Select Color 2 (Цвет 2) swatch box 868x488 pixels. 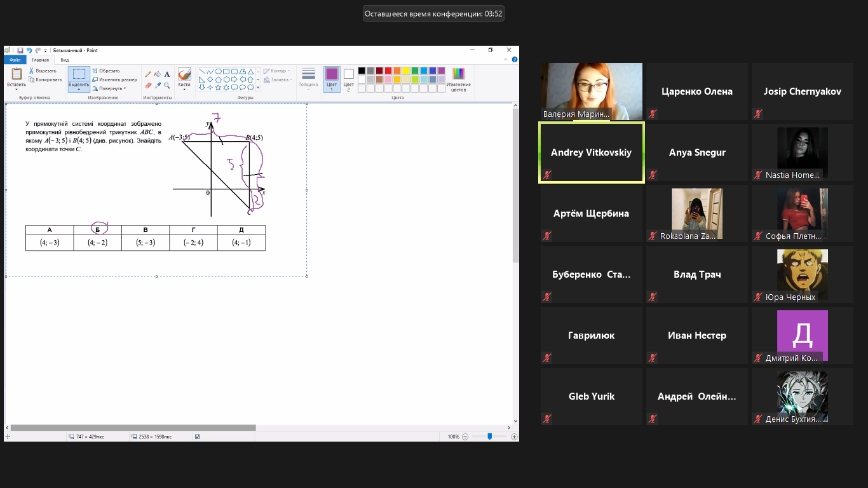[x=348, y=78]
